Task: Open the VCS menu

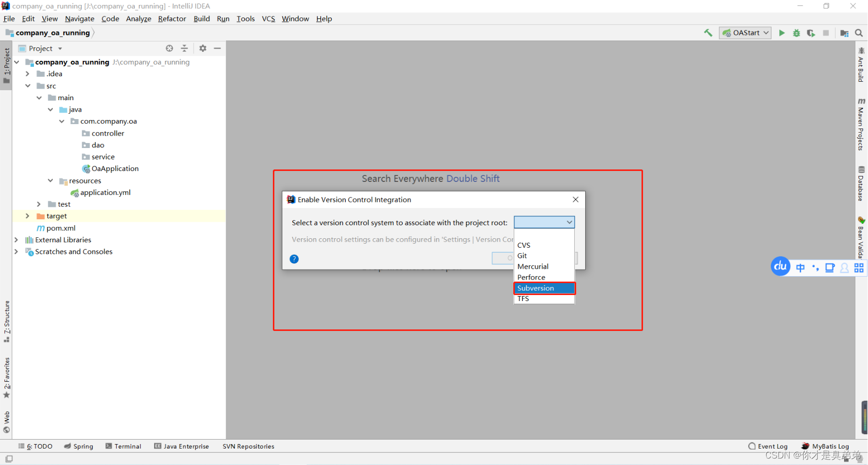Action: pyautogui.click(x=268, y=18)
